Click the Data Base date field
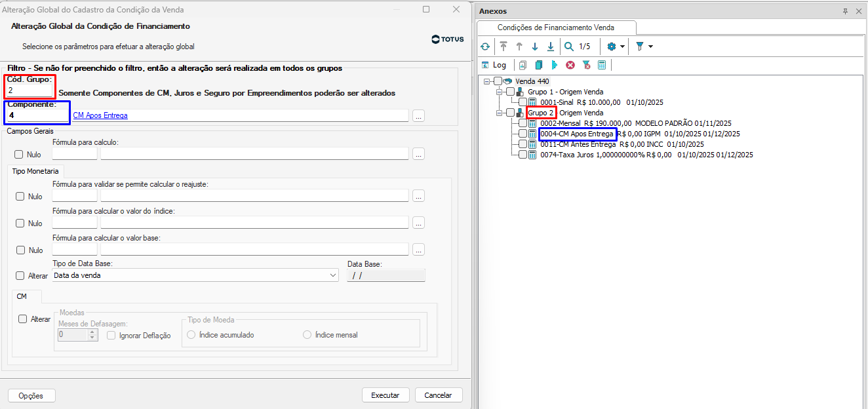 point(386,276)
